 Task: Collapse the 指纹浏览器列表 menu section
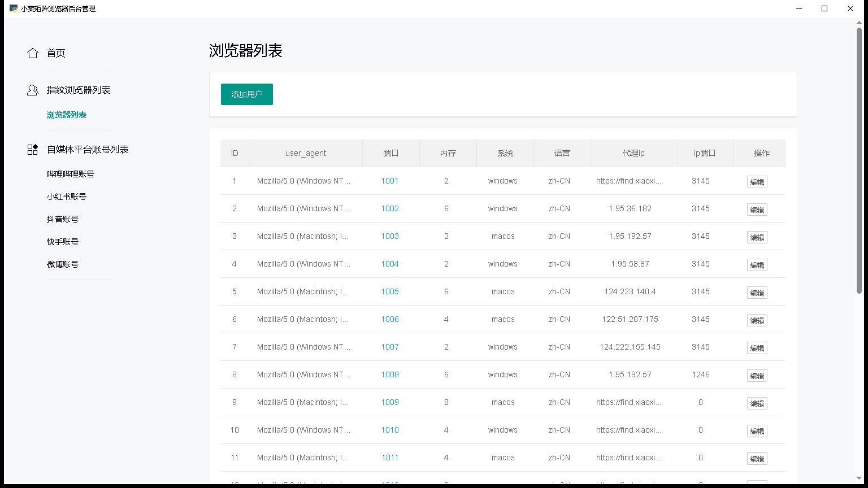(x=79, y=90)
